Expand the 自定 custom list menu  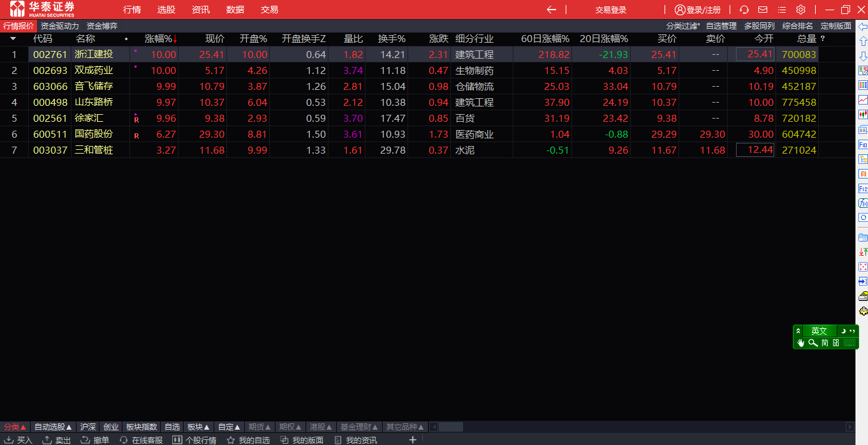(x=228, y=427)
